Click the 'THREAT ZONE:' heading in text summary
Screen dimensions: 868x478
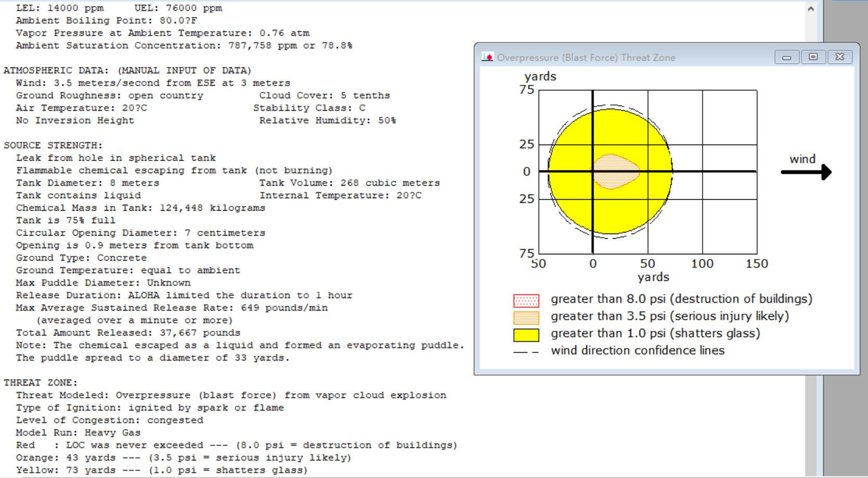41,383
